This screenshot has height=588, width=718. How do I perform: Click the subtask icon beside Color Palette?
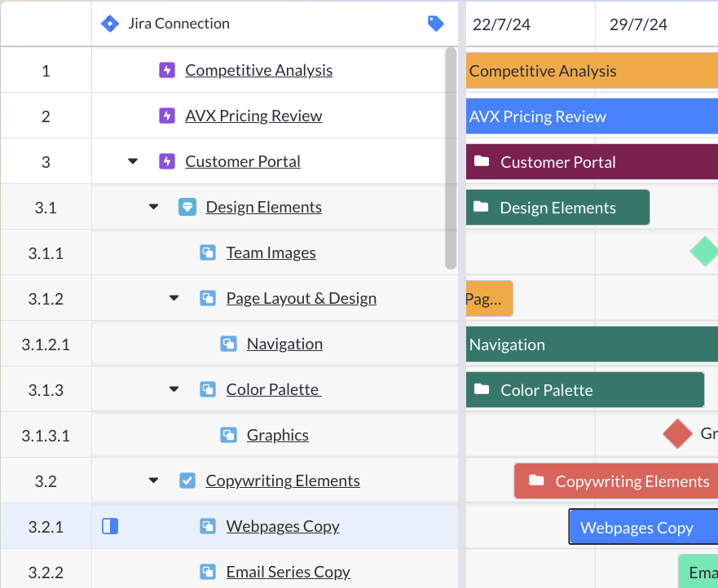[x=208, y=389]
